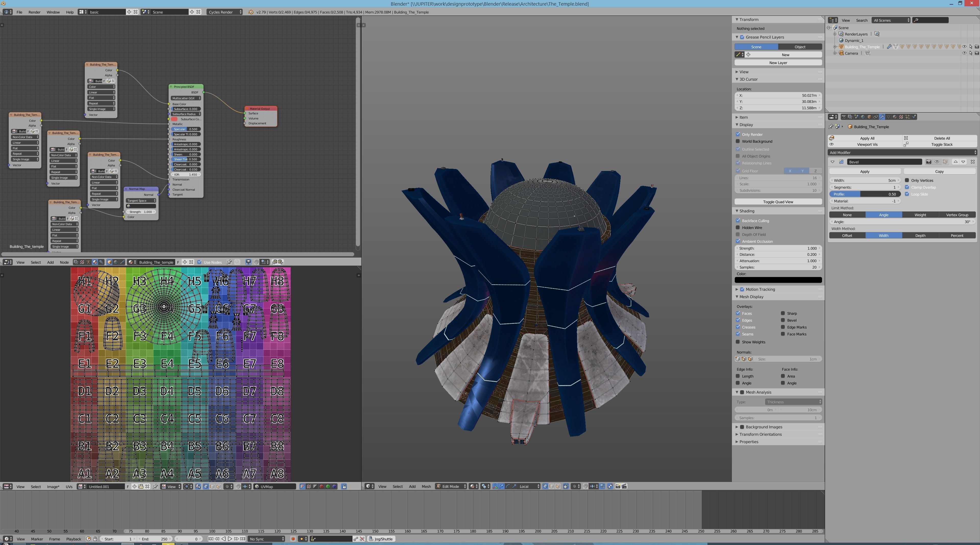Enable Show Weights checkbox

738,342
